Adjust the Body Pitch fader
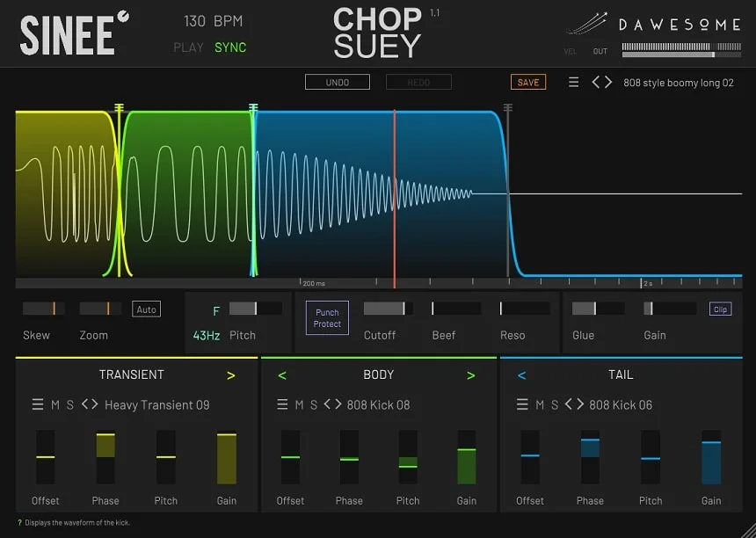Screen dimensions: 756x538 (x=408, y=457)
